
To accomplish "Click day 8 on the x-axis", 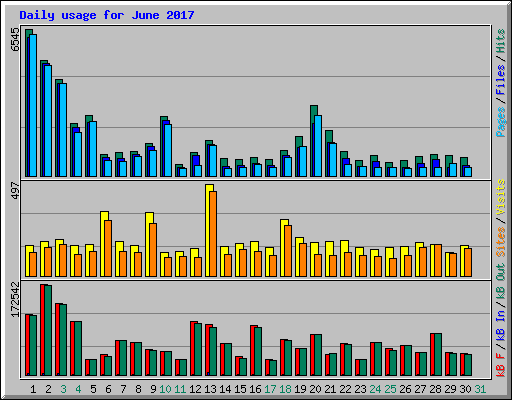I will click(x=138, y=389).
